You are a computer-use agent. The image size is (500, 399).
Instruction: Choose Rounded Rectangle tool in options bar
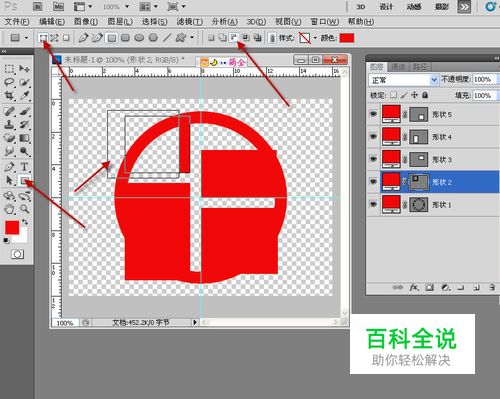tap(125, 38)
